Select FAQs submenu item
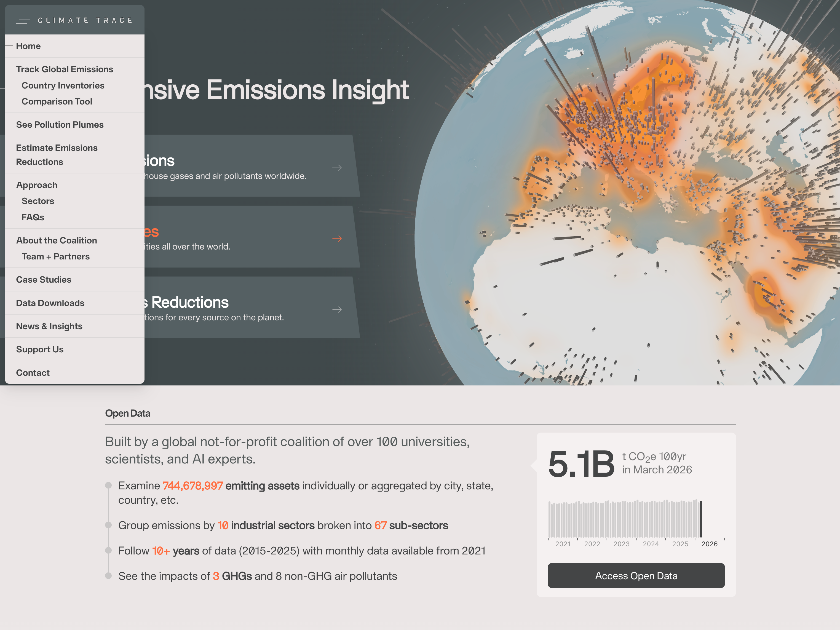The width and height of the screenshot is (840, 630). point(33,217)
